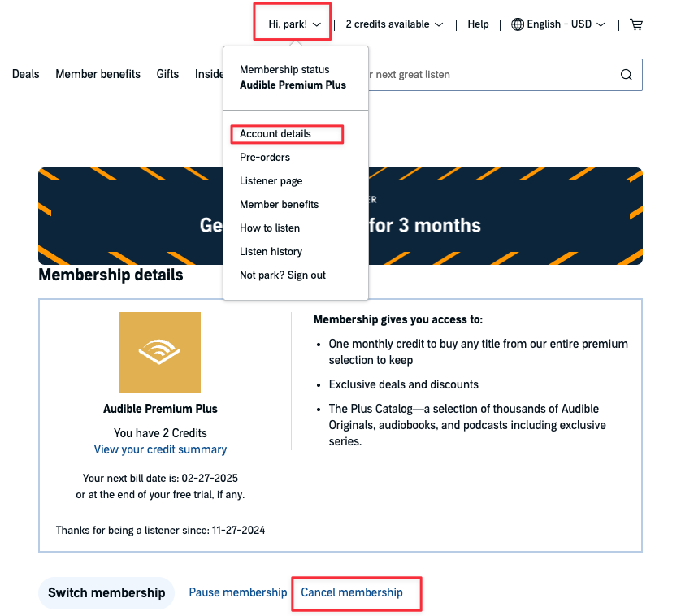Click the globe language icon
Screen dimensions: 694x616
(x=518, y=24)
